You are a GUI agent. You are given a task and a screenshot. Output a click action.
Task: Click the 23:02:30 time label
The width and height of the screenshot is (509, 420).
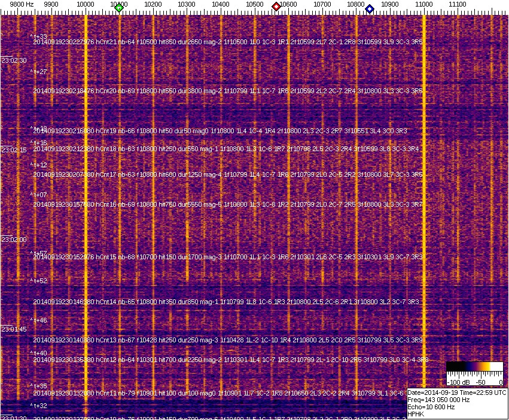pos(14,60)
